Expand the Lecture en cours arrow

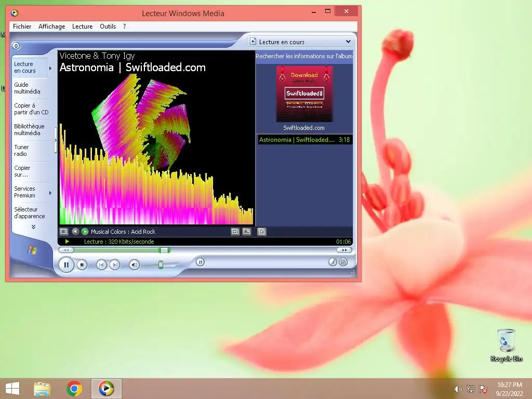tap(50, 68)
